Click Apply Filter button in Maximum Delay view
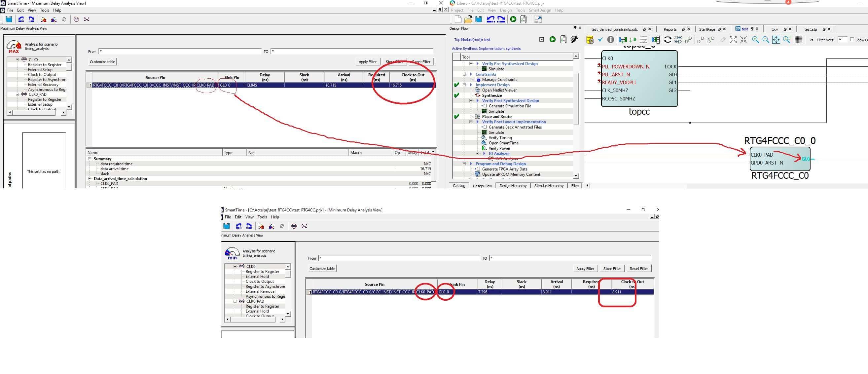Viewport: 868px width, 374px height. pos(368,62)
